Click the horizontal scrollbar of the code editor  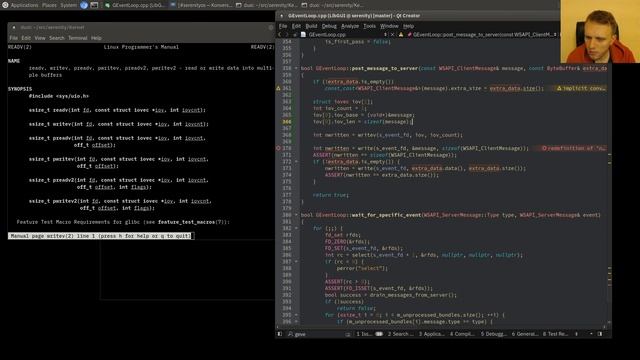pos(442,327)
